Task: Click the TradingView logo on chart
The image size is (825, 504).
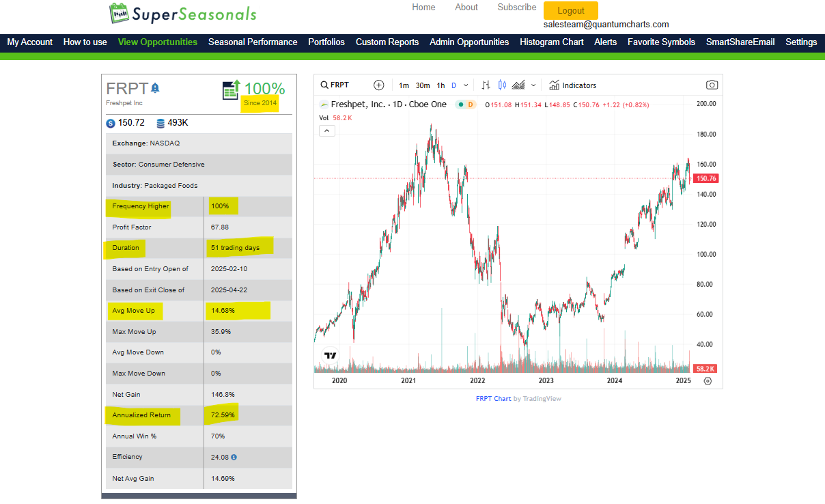Action: (331, 355)
